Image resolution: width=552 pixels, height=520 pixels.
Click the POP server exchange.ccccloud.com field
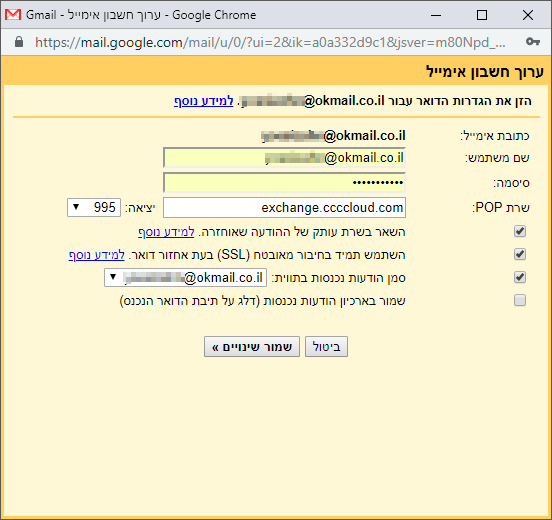(x=284, y=207)
